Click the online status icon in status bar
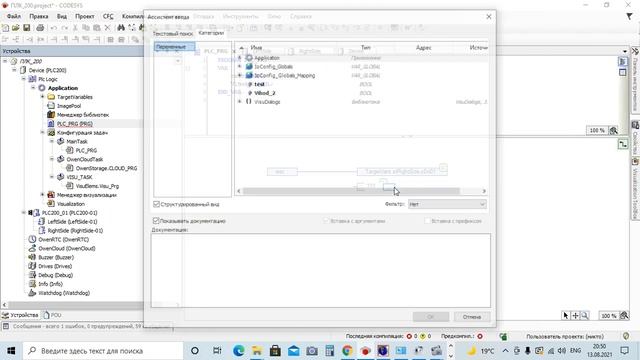The height and width of the screenshot is (360, 640). pos(503,336)
